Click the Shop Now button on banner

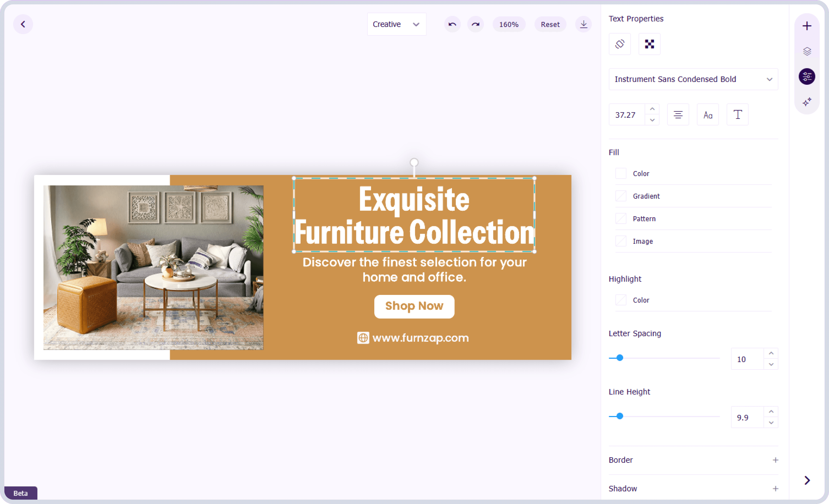point(414,306)
